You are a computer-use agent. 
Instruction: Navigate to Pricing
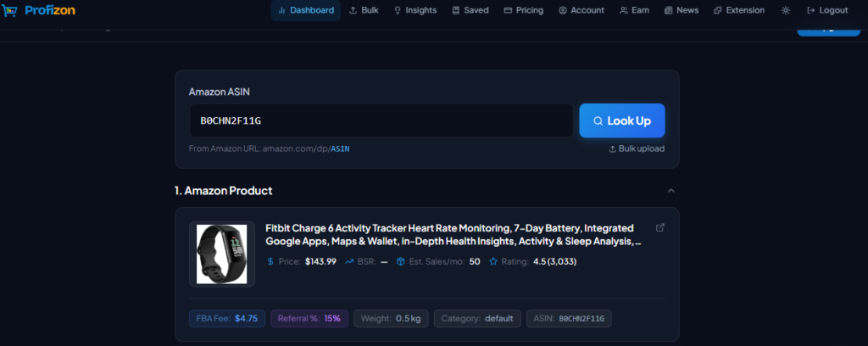pyautogui.click(x=524, y=10)
